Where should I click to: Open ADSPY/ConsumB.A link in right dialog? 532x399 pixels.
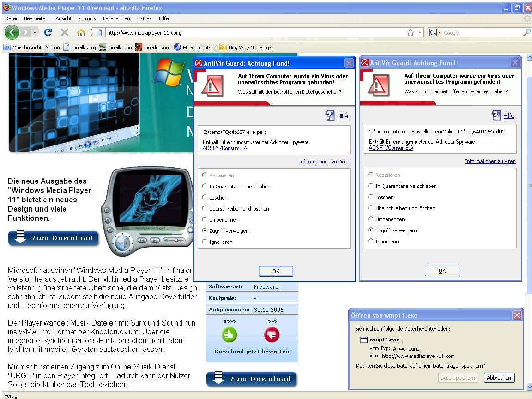click(391, 148)
